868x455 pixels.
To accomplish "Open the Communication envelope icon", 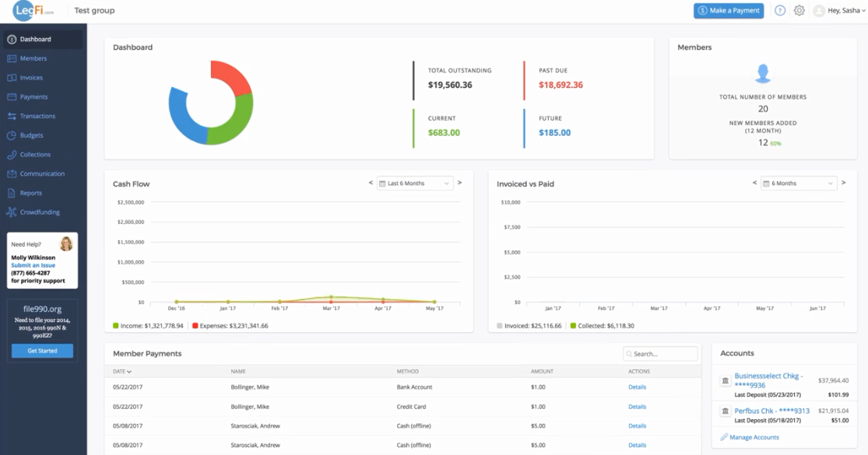I will [12, 173].
